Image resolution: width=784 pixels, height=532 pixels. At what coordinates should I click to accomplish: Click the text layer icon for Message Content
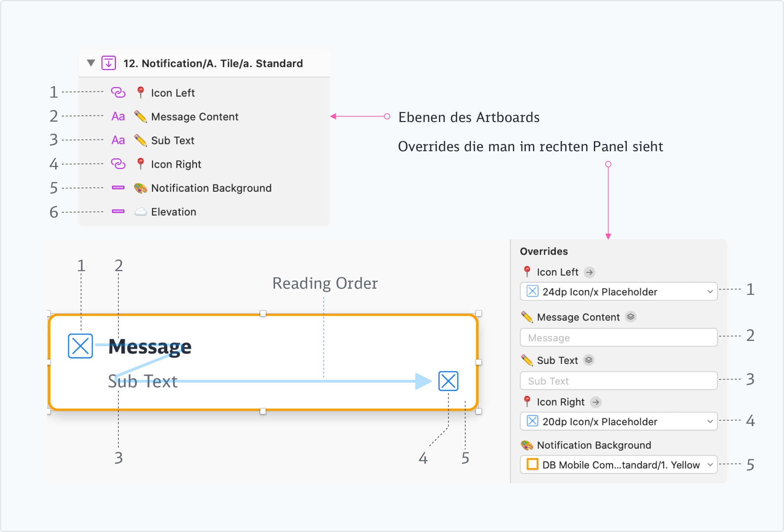(118, 117)
